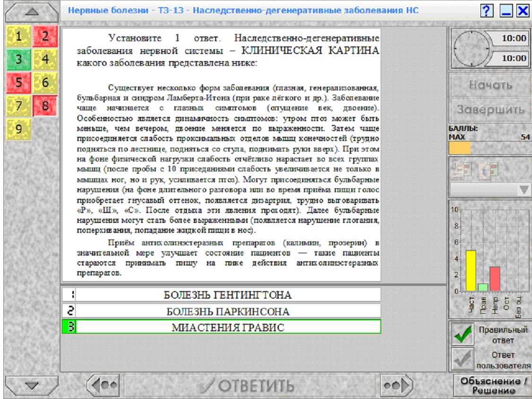This screenshot has height=399, width=532.
Task: Click the down arrow below question list
Action: 32,385
